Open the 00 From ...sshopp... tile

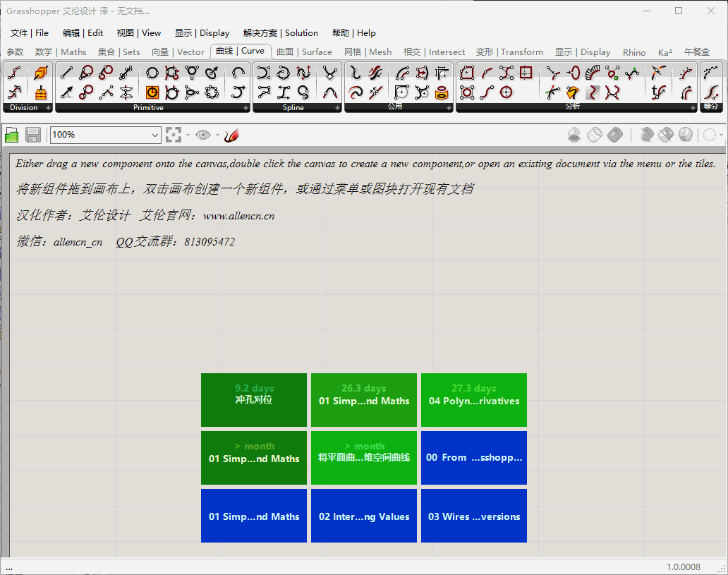click(x=474, y=457)
